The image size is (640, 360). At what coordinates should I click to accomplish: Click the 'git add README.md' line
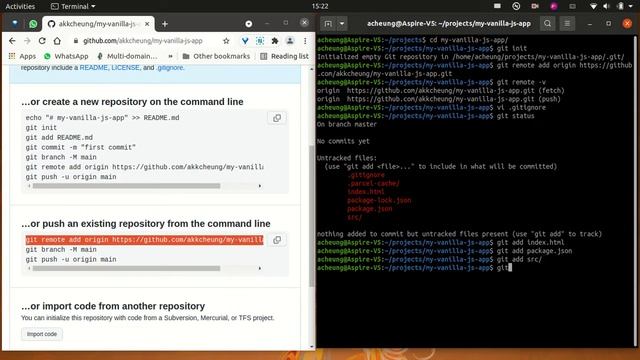59,138
